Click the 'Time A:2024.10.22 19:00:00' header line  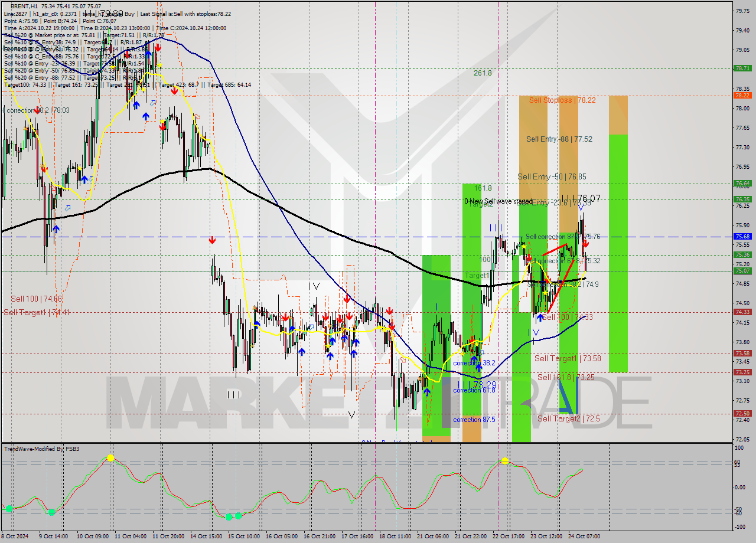(40, 28)
